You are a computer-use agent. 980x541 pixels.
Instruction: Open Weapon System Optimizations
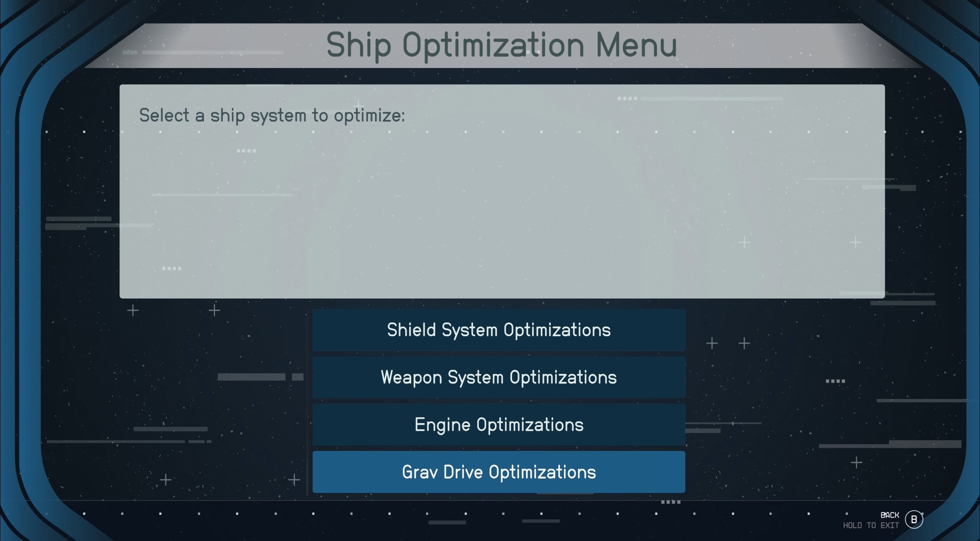point(499,377)
